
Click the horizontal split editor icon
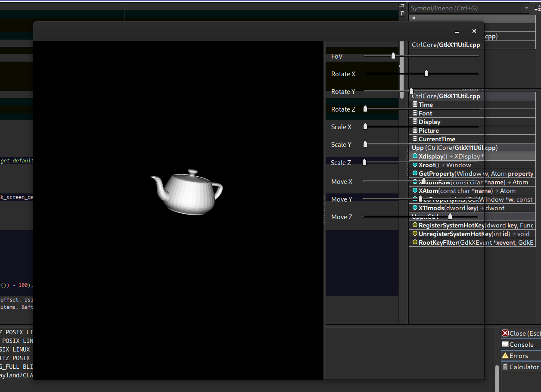402,6
